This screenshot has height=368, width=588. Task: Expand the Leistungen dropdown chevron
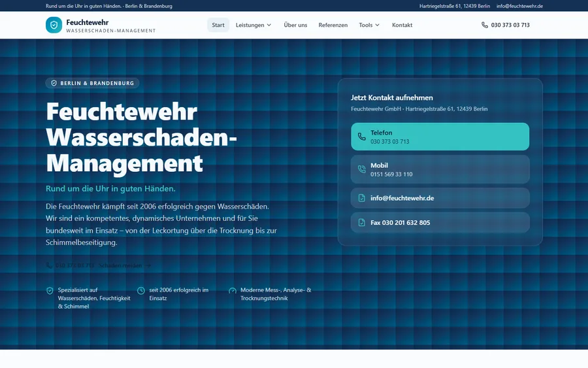coord(269,25)
